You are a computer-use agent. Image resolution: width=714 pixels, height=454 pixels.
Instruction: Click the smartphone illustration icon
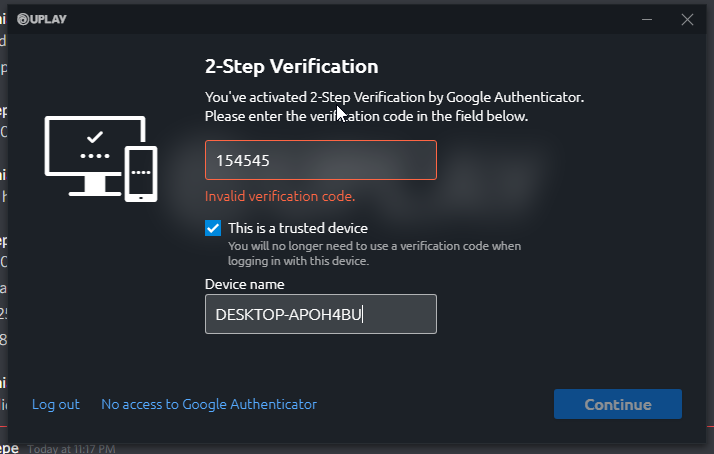[x=141, y=173]
